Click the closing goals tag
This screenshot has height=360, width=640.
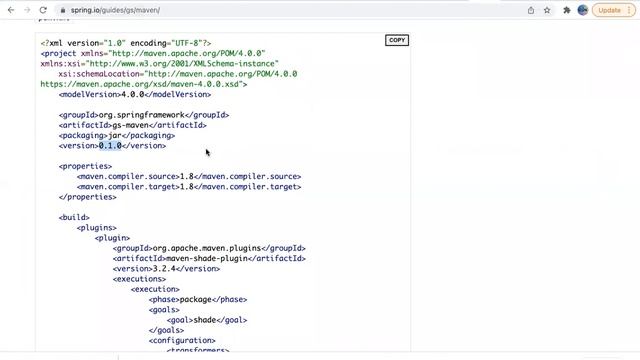pos(166,330)
